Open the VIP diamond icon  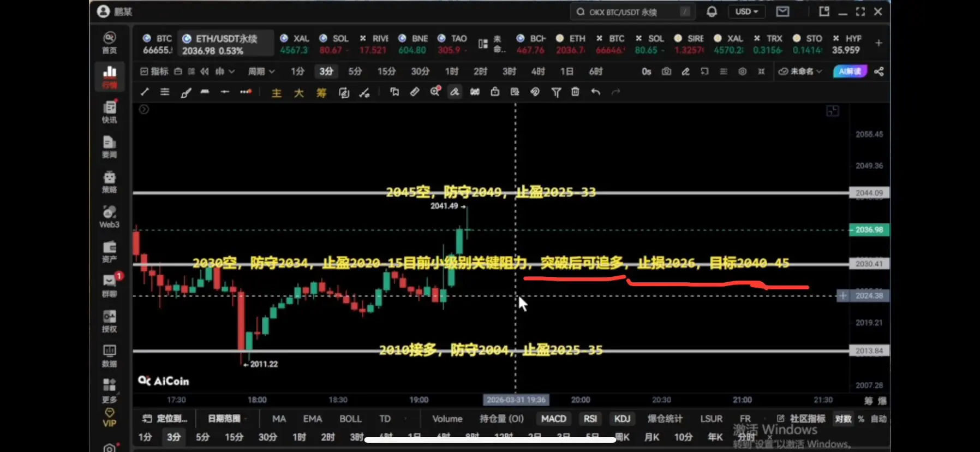tap(109, 418)
